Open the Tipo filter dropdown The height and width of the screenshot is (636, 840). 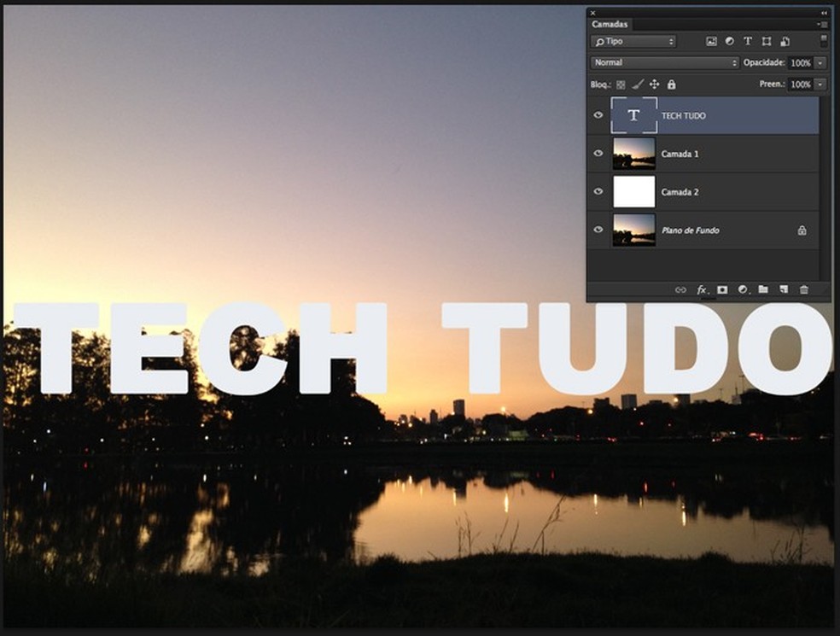pyautogui.click(x=633, y=41)
